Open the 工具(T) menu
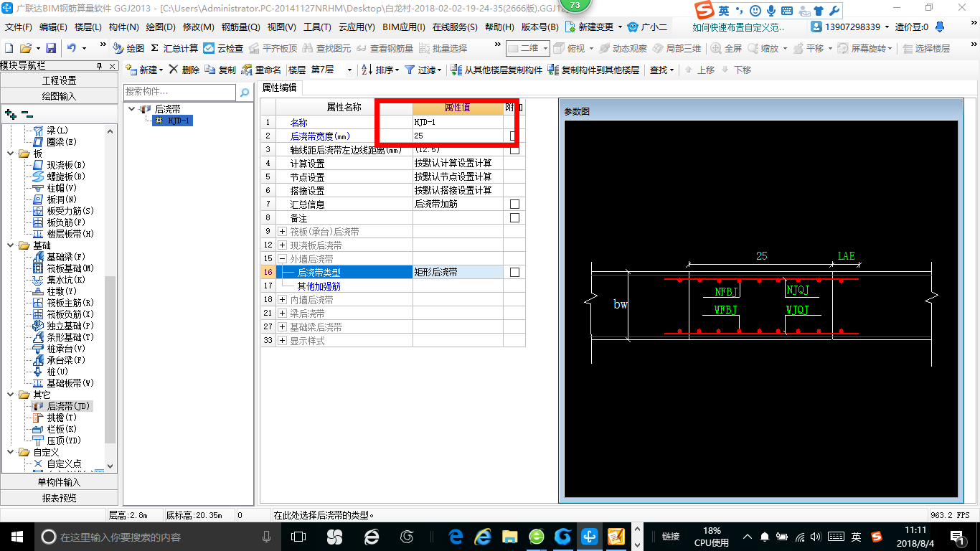Viewport: 980px width, 551px height. point(317,27)
